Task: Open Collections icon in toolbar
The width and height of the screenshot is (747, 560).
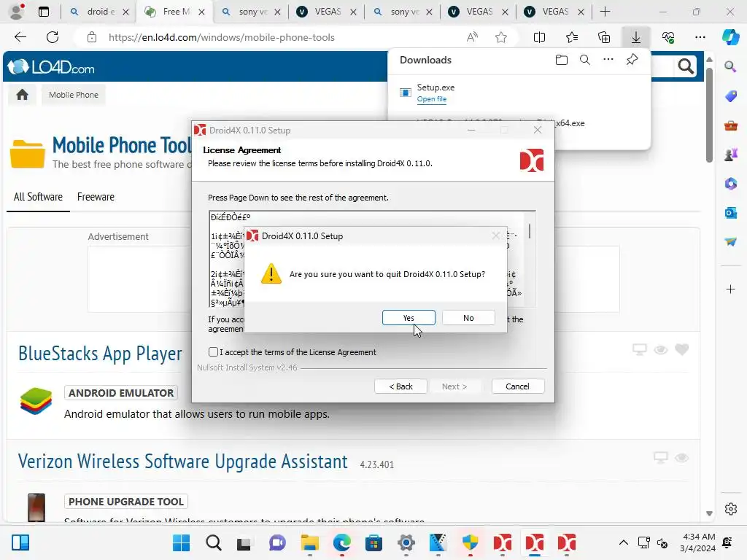Action: [604, 37]
